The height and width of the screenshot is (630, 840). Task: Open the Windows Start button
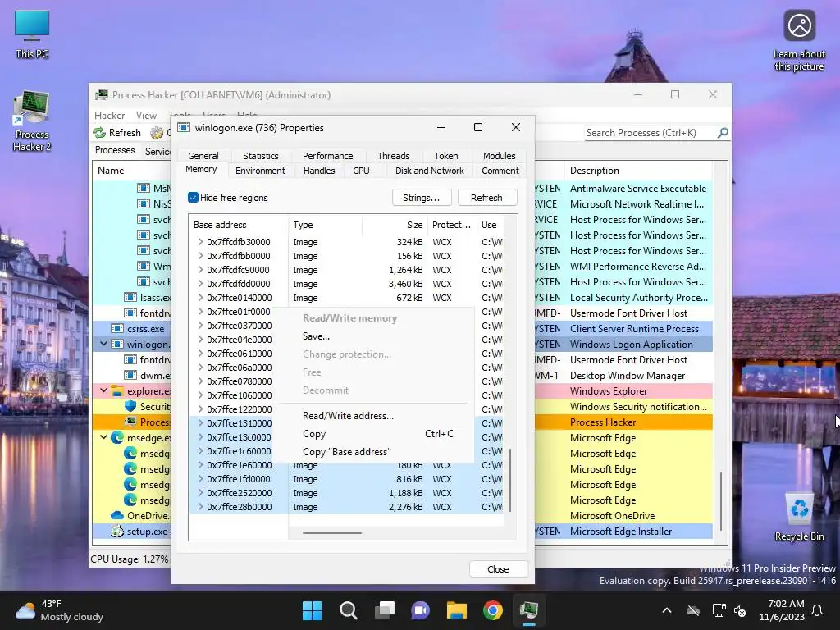[x=313, y=610]
